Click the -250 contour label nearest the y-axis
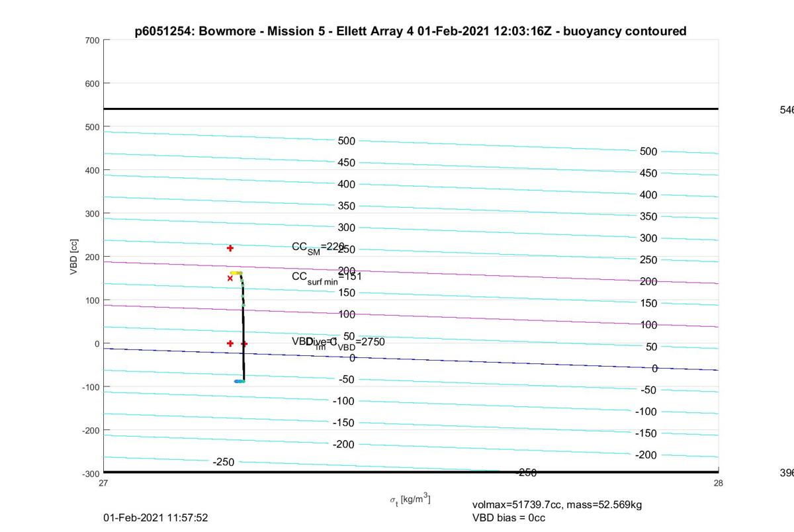794x532 pixels. click(x=224, y=462)
